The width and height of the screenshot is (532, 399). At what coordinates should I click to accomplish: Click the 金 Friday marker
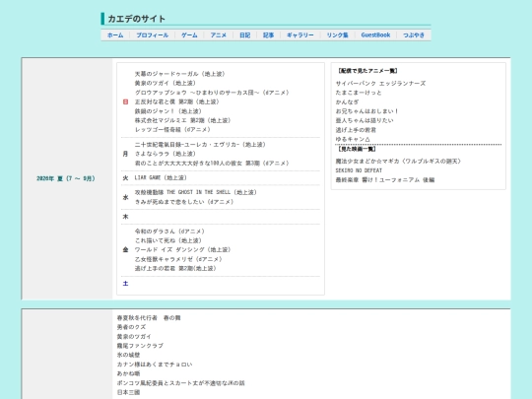125,249
